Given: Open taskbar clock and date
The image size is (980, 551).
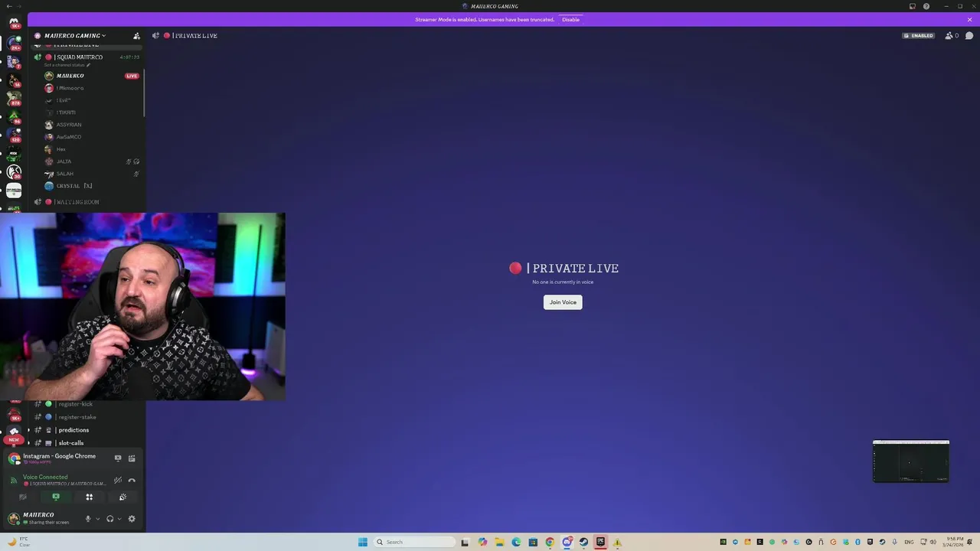Looking at the screenshot, I should tap(954, 542).
